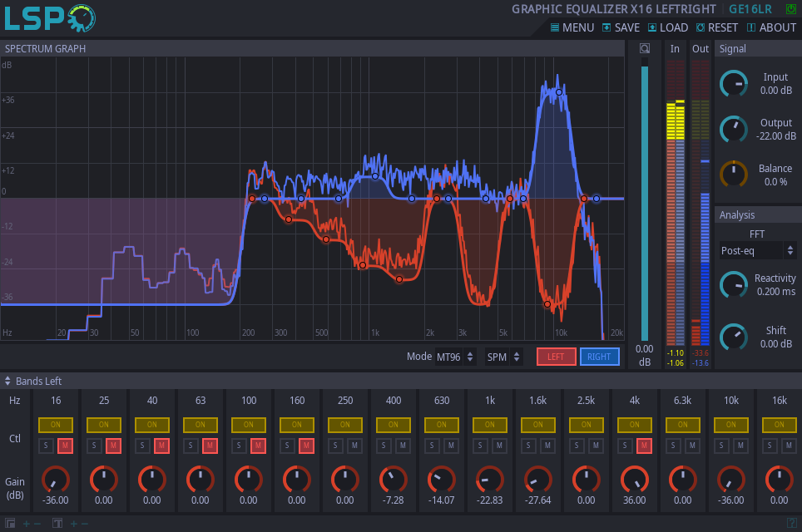Click the 16k band gain knob
The width and height of the screenshot is (802, 532).
coord(779,480)
